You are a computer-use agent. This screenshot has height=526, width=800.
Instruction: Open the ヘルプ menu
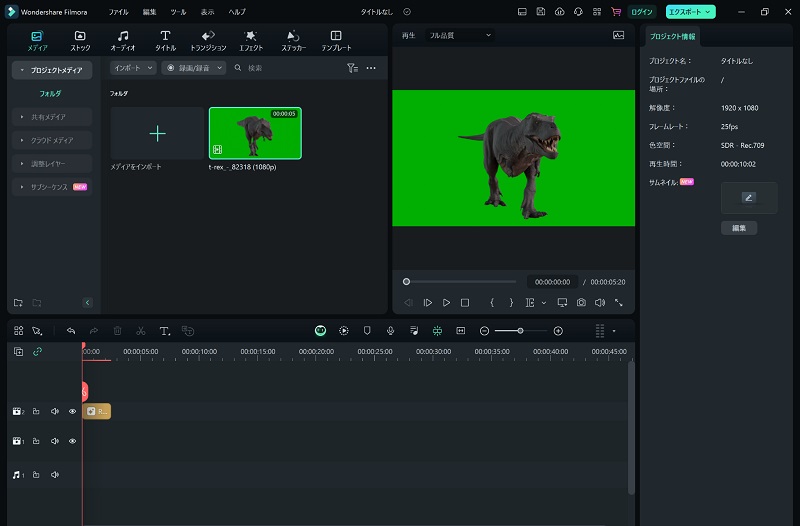(237, 12)
